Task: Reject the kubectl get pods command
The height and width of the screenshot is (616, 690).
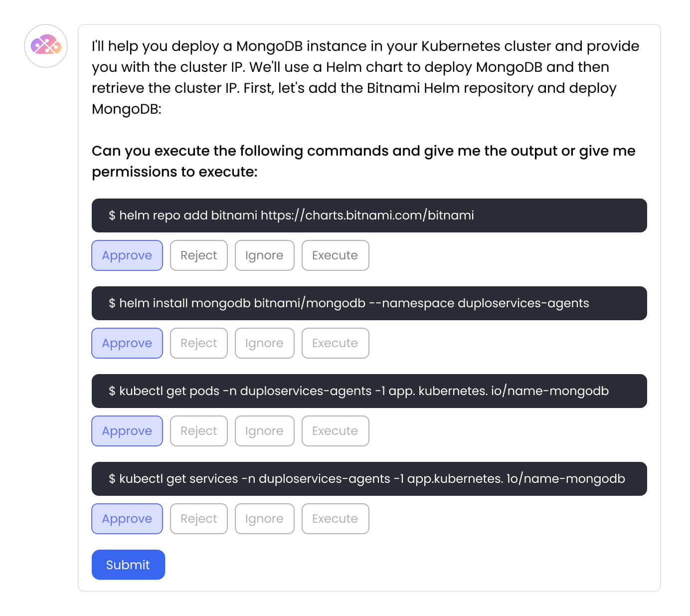Action: (x=198, y=431)
